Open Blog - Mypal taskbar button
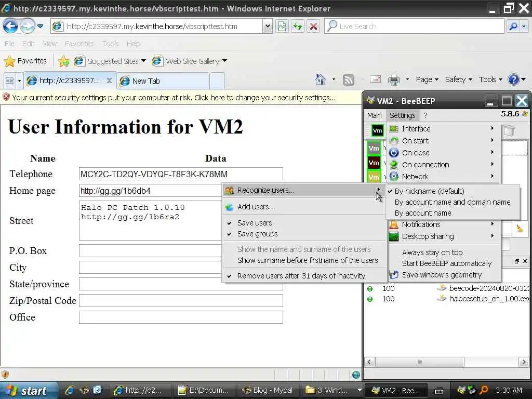This screenshot has height=399, width=532. coord(268,391)
